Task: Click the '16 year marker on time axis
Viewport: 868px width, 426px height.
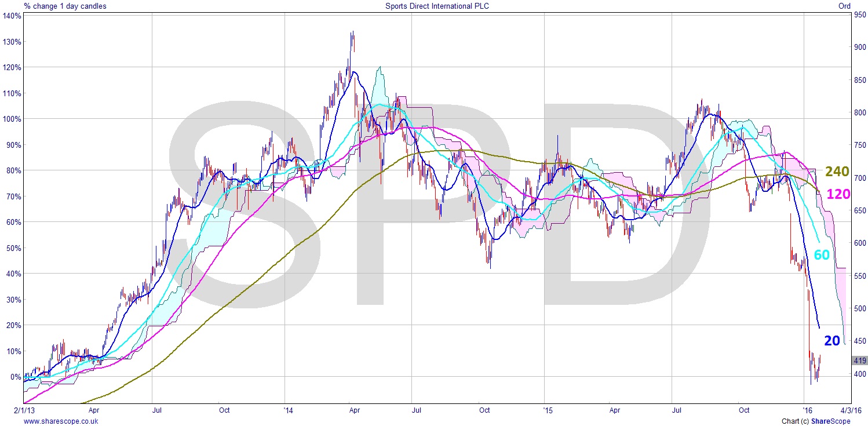Action: point(804,410)
